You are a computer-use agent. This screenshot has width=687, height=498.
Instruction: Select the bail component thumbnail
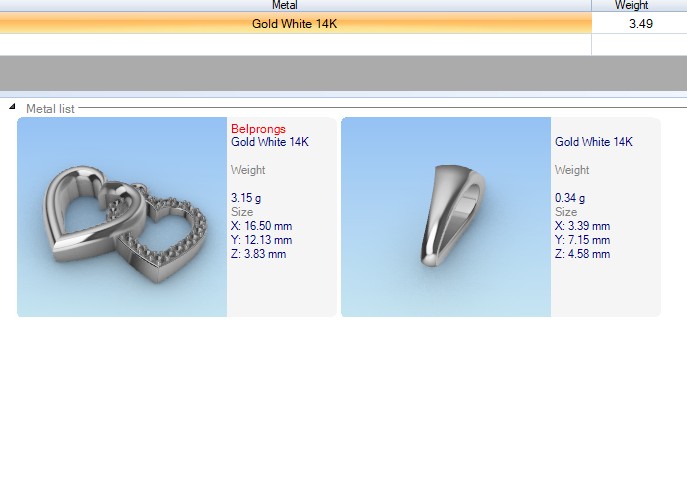[446, 217]
